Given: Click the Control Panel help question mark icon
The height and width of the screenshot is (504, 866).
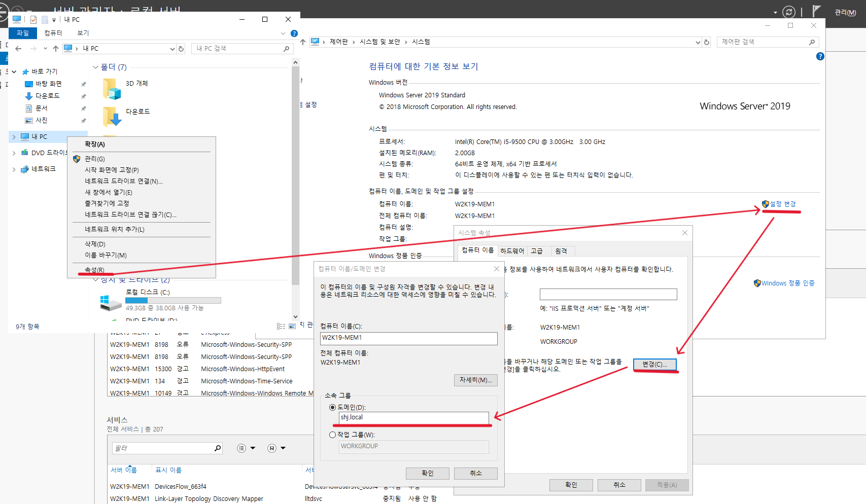Looking at the screenshot, I should pyautogui.click(x=820, y=56).
